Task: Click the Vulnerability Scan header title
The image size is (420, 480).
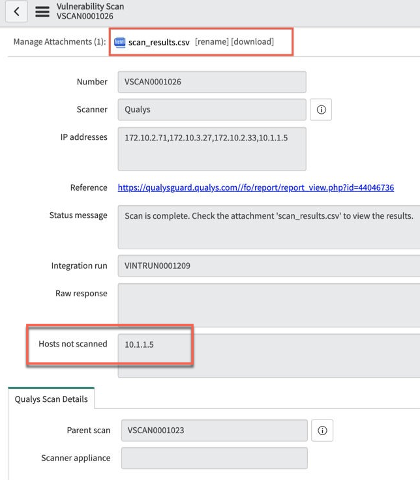Action: pos(90,6)
